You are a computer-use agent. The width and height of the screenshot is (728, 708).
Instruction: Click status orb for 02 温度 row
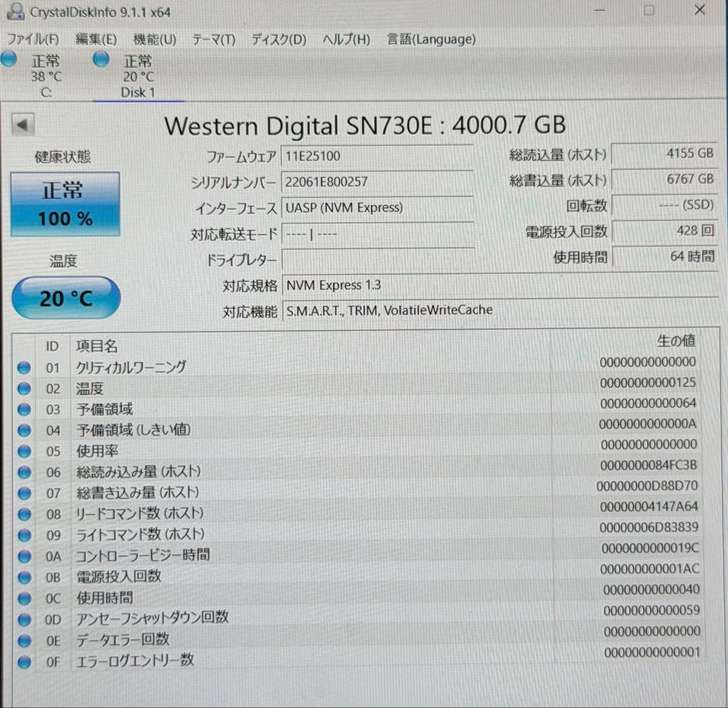tap(24, 388)
